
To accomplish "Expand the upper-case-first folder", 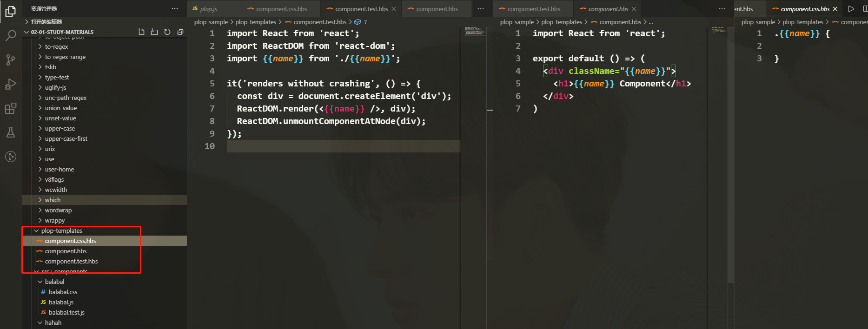I will click(x=104, y=138).
